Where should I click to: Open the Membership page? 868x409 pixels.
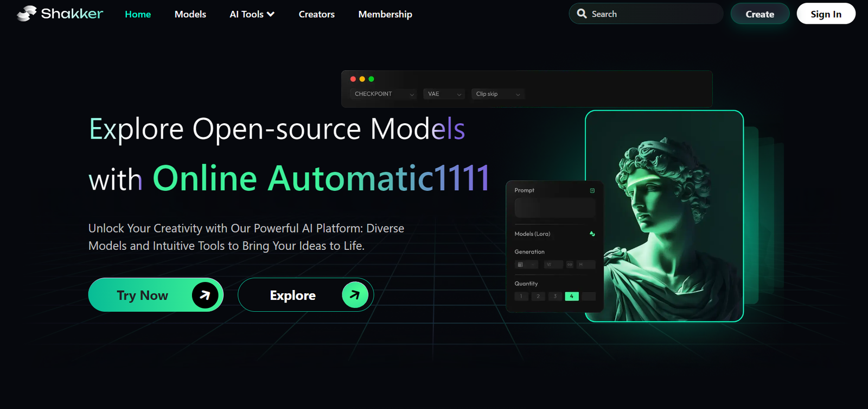tap(385, 14)
